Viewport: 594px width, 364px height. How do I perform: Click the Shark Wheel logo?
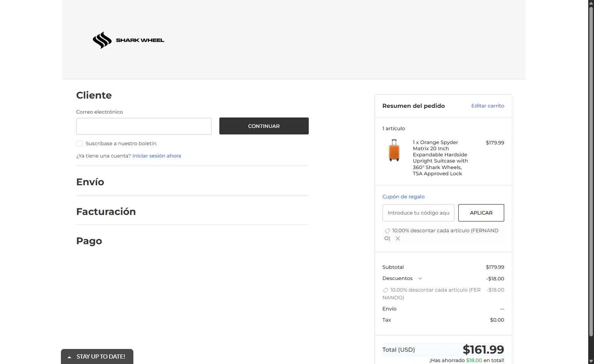[x=128, y=40]
